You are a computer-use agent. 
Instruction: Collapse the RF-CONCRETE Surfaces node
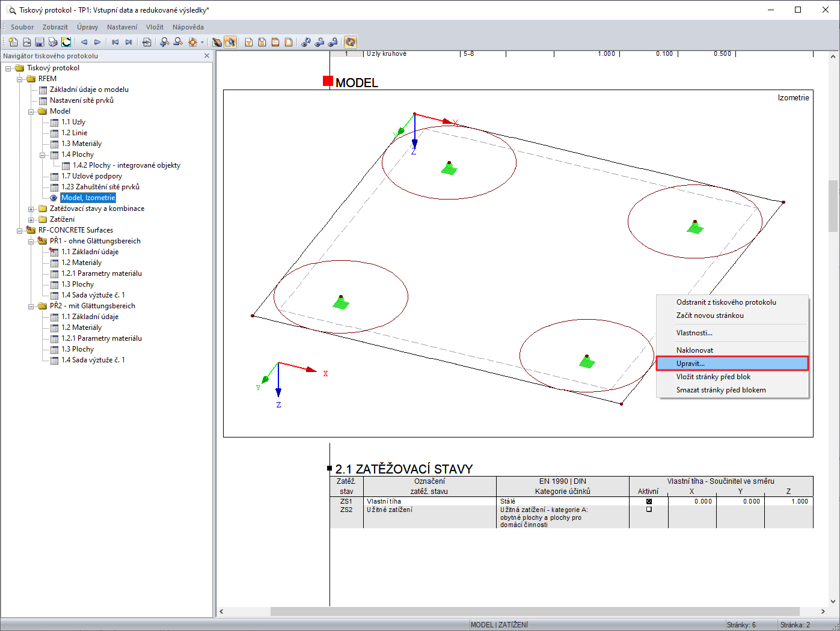coord(20,230)
